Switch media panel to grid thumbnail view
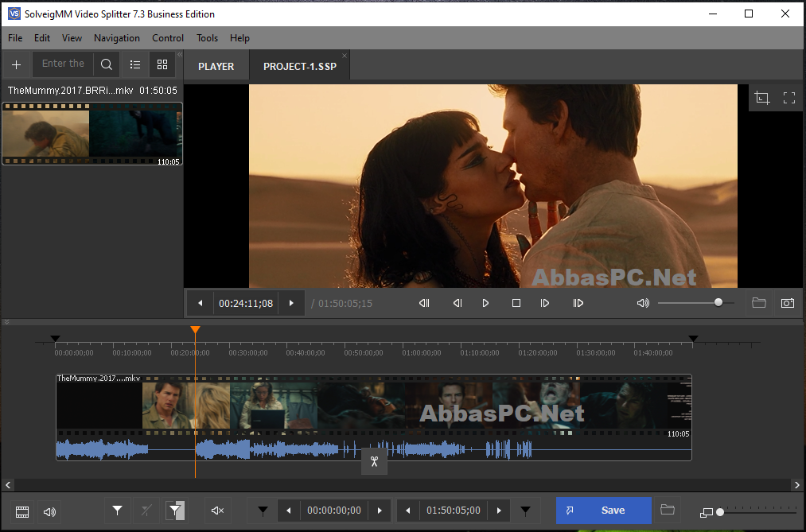This screenshot has height=532, width=806. click(162, 64)
